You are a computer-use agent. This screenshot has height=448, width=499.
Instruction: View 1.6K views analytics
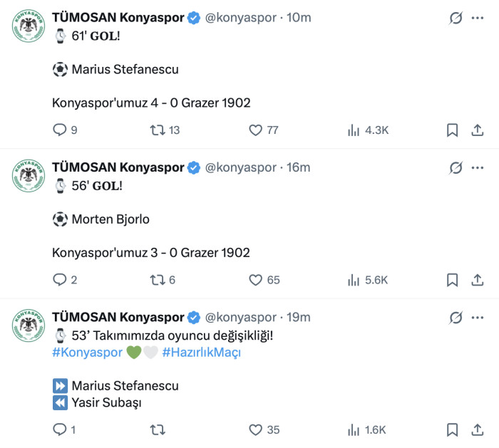click(x=366, y=429)
